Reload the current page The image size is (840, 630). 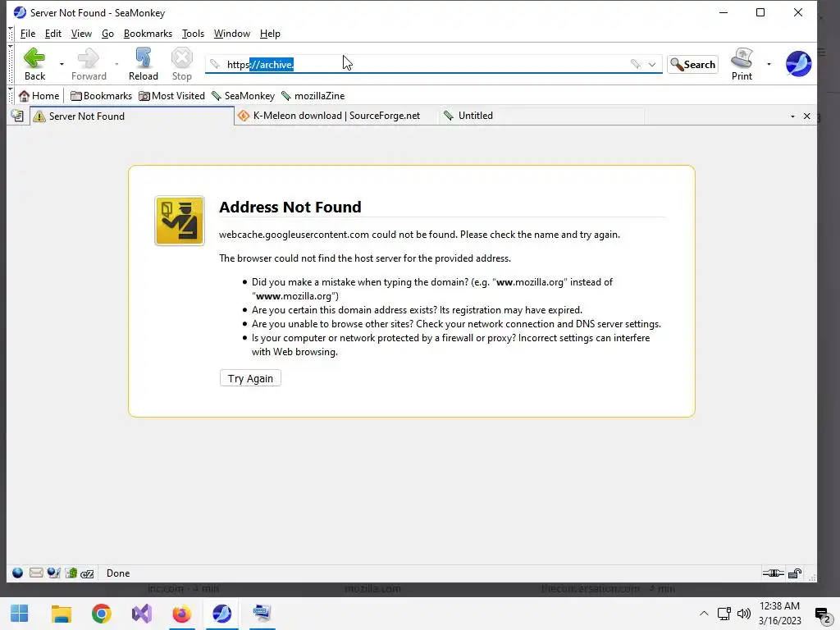(x=143, y=64)
